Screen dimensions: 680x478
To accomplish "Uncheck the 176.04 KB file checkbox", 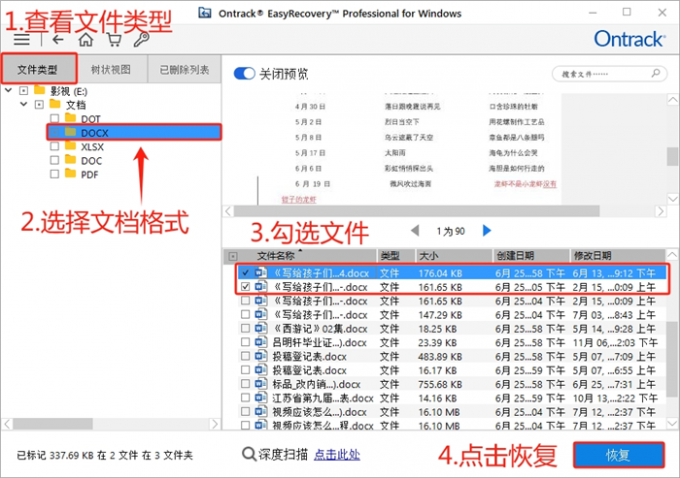I will pos(245,273).
